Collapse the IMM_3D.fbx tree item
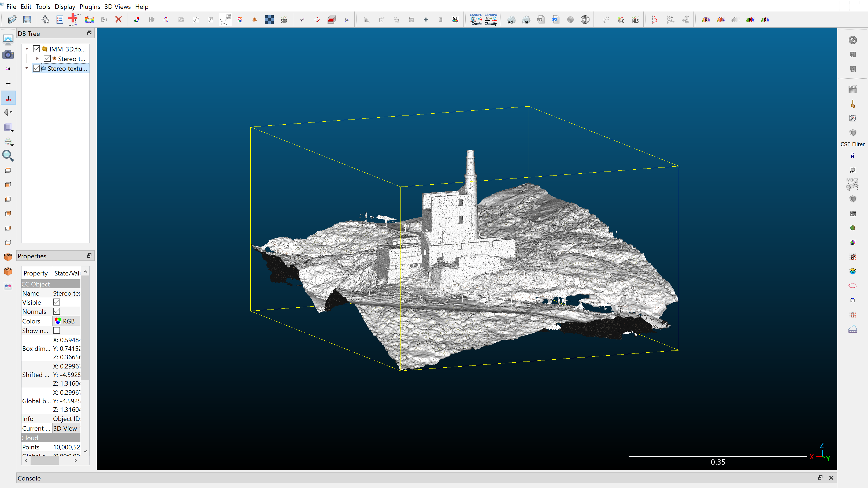This screenshot has width=868, height=488. click(27, 48)
